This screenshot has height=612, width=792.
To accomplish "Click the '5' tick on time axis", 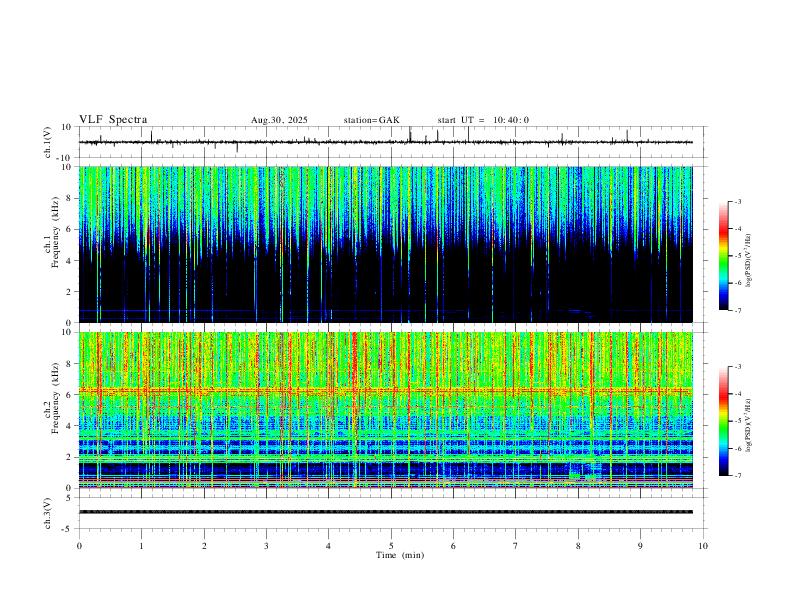I will [x=391, y=546].
